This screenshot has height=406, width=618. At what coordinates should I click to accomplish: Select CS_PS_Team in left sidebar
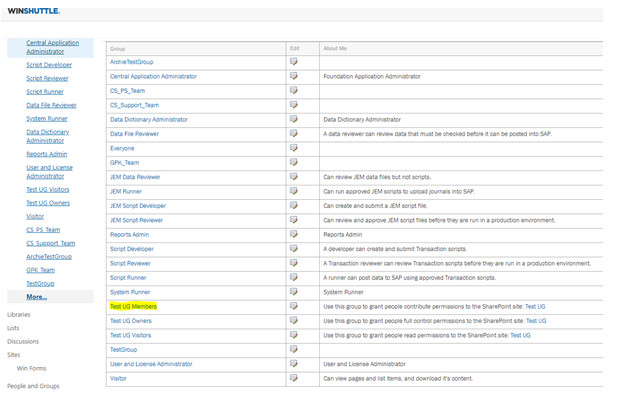43,229
